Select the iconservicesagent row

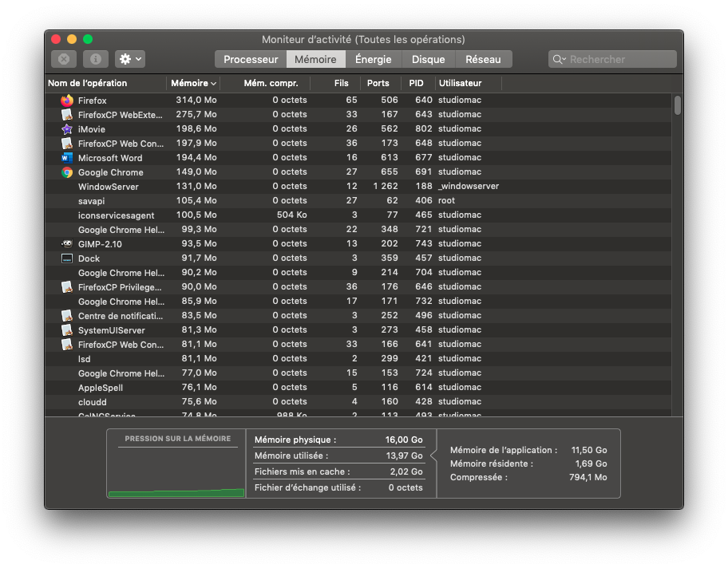pyautogui.click(x=358, y=215)
